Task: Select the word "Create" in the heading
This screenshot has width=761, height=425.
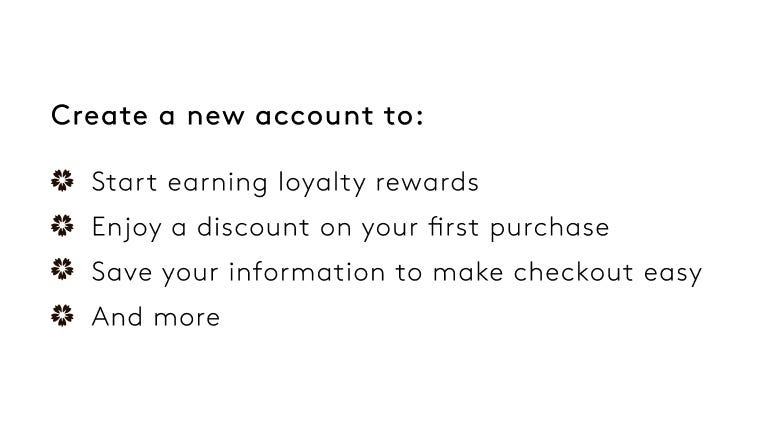Action: pos(99,115)
